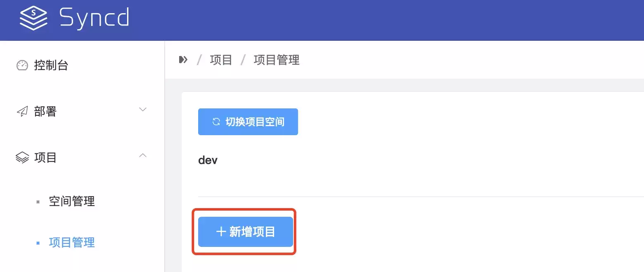This screenshot has width=644, height=272.
Task: Click the 项目管理 breadcrumb item
Action: [277, 60]
